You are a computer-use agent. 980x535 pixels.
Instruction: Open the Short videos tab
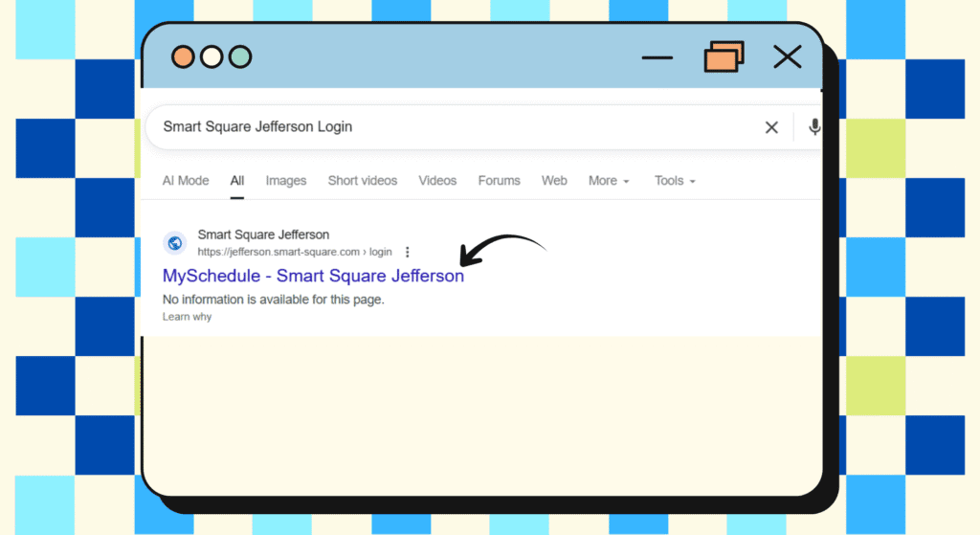(363, 181)
